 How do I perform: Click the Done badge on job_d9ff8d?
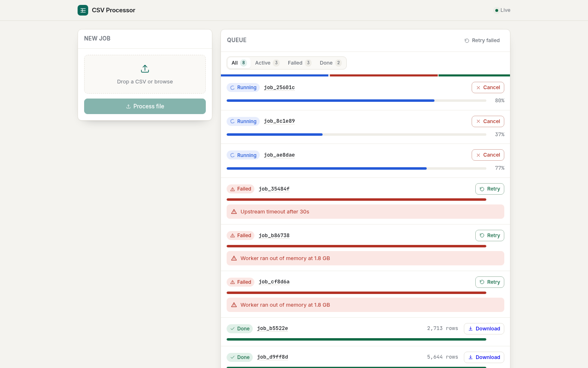240,357
